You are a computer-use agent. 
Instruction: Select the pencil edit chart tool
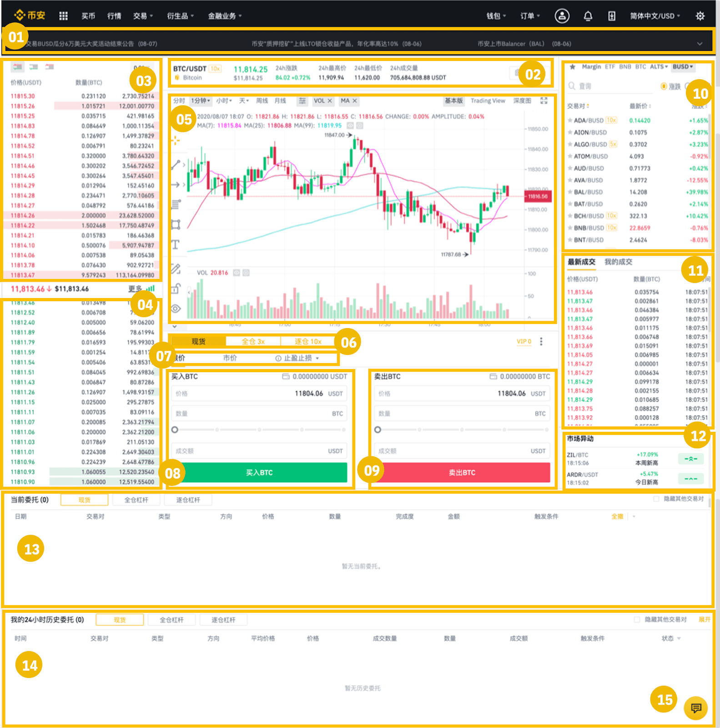pos(176,268)
